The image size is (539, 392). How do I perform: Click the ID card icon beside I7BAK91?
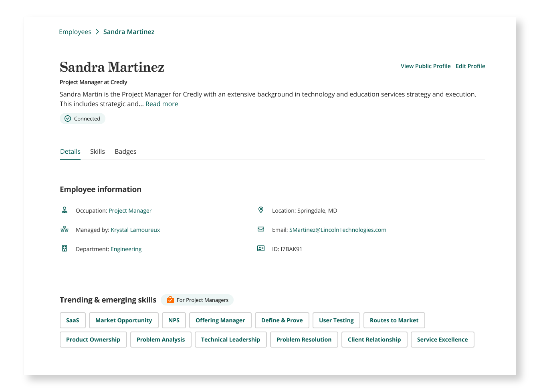pos(261,248)
